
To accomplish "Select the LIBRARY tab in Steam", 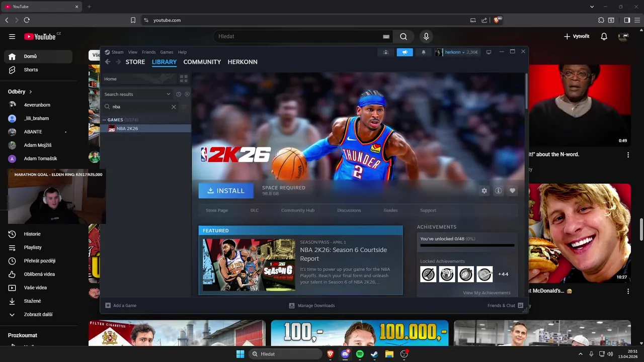I will (x=164, y=62).
